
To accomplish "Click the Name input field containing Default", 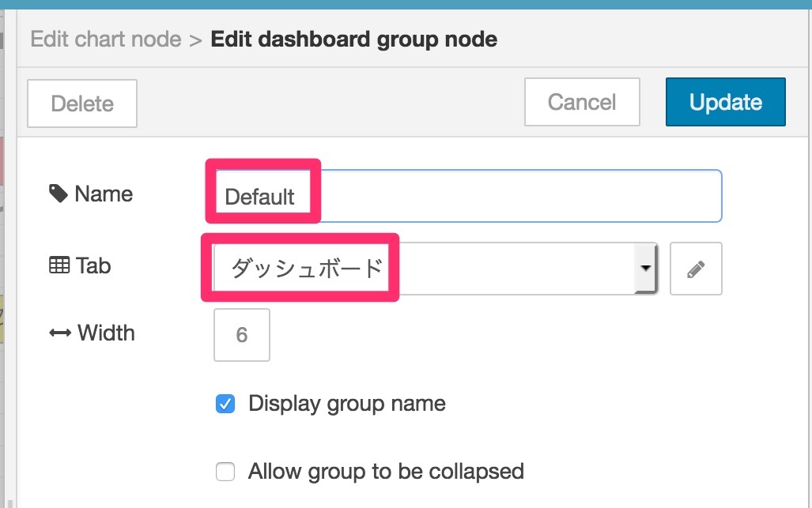I will (467, 196).
